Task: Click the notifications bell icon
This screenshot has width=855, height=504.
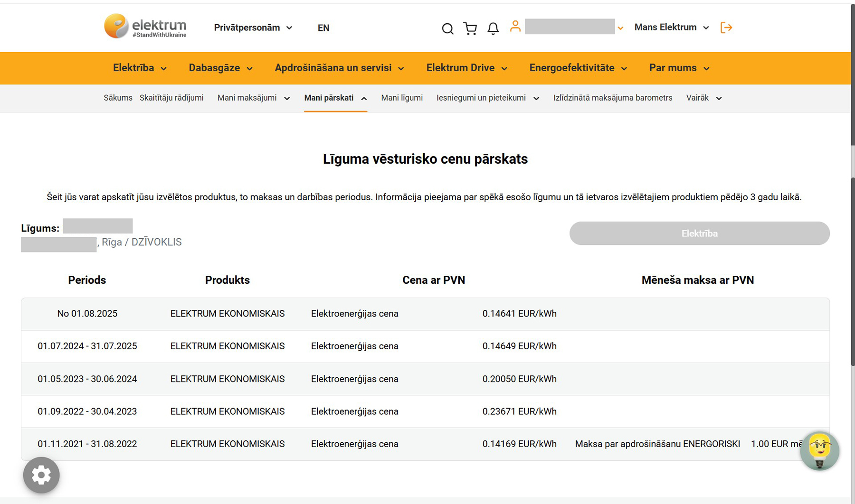Action: click(493, 28)
